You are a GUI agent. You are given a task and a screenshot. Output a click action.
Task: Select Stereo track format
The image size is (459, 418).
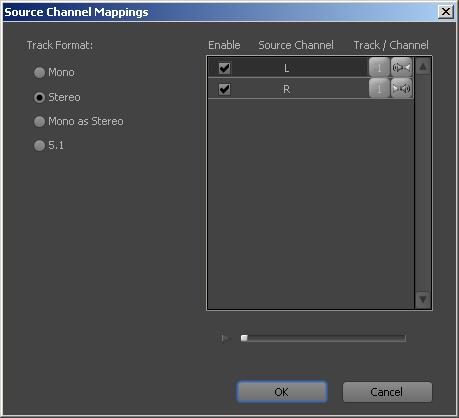tap(39, 97)
